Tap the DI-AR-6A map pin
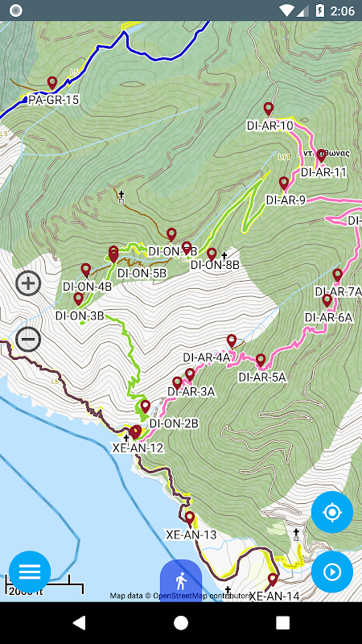Viewport: 362px width, 644px height. coord(327,300)
